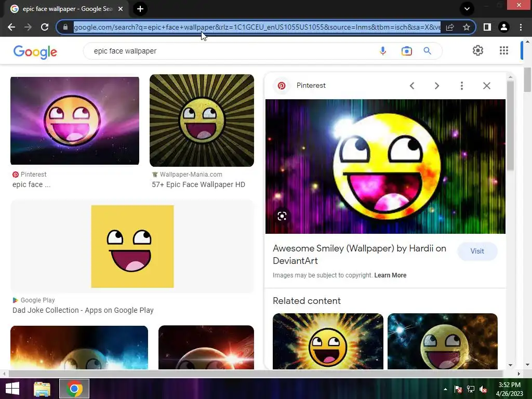Reload the current page
The height and width of the screenshot is (399, 532).
click(45, 27)
